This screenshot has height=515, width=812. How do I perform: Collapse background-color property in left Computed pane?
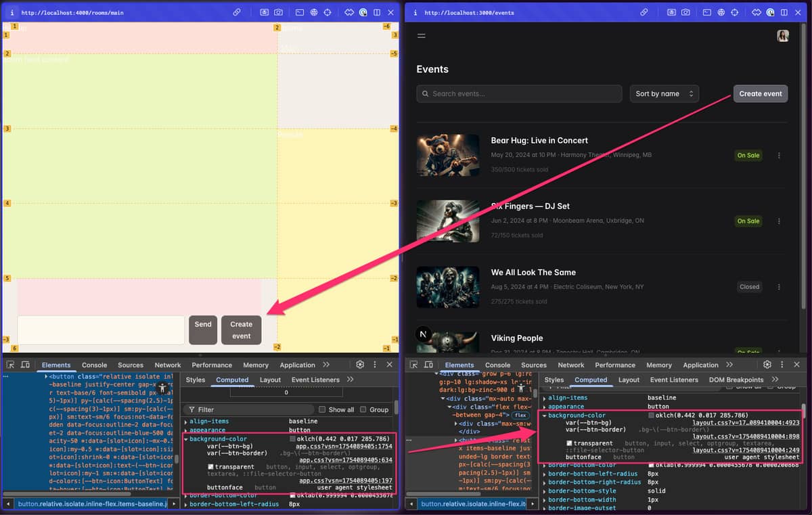[185, 439]
